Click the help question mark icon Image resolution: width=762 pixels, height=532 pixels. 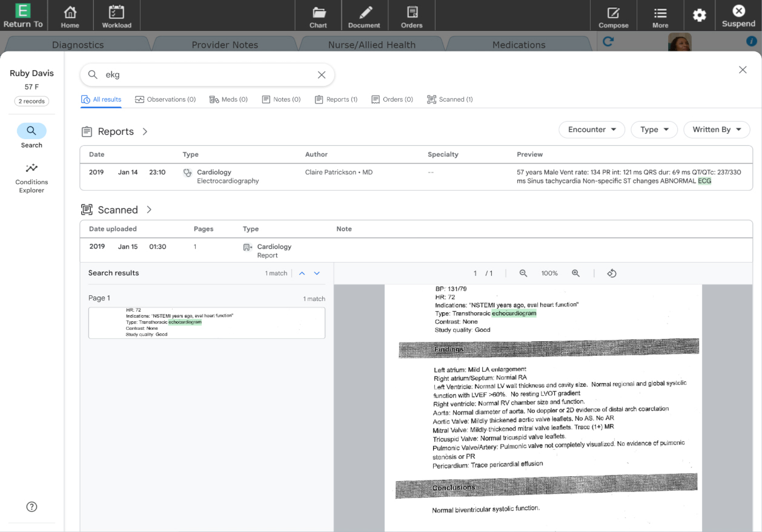[32, 507]
